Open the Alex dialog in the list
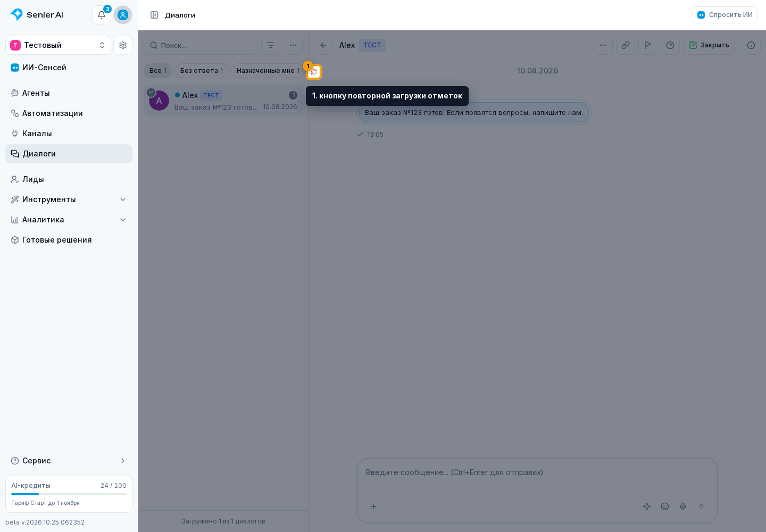This screenshot has height=532, width=766. coord(223,101)
